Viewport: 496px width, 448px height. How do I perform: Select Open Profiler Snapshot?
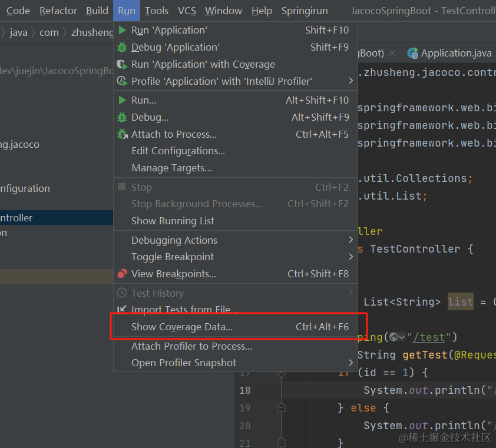click(236, 363)
